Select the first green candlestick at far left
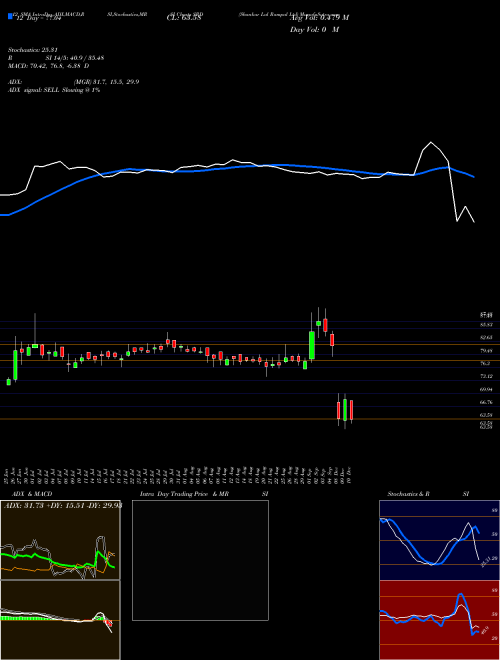Image resolution: width=500 pixels, height=660 pixels. (x=8, y=382)
